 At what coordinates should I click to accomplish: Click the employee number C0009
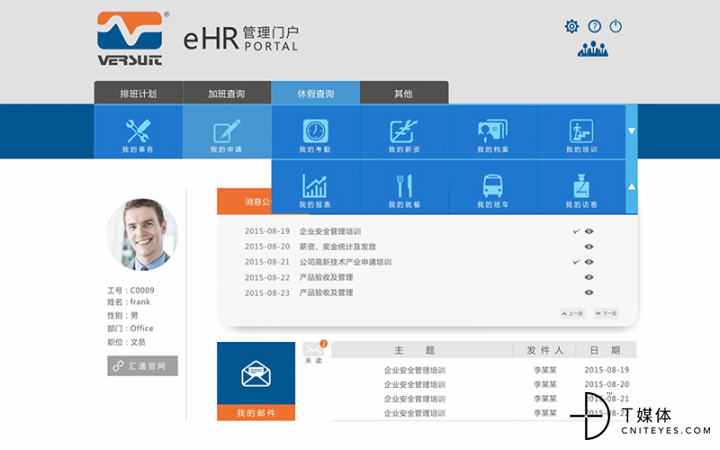[142, 290]
